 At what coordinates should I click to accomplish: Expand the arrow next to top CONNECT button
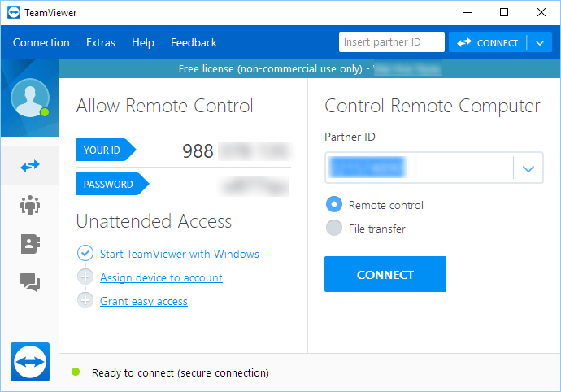[x=540, y=43]
